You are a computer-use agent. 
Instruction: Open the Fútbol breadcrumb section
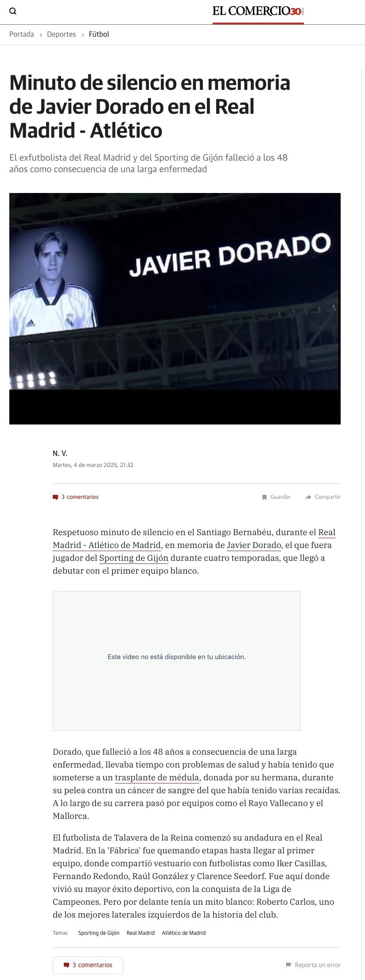(x=99, y=34)
